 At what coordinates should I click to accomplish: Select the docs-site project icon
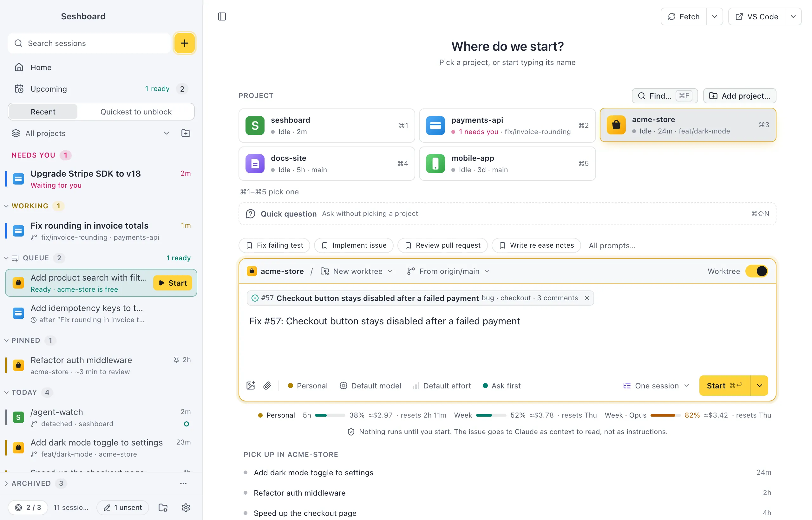(255, 164)
